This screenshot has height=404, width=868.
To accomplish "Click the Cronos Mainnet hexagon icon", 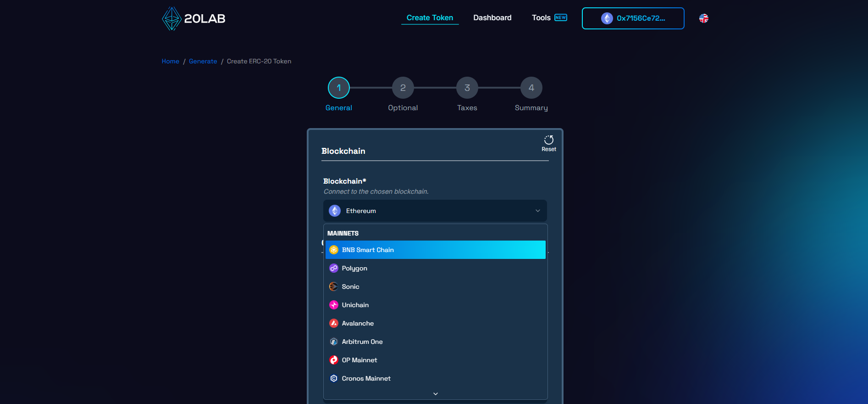I will 334,378.
